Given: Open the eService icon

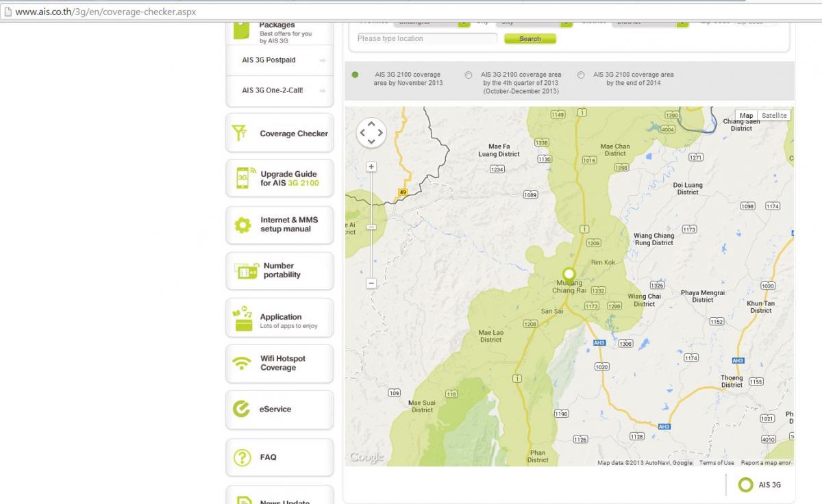Looking at the screenshot, I should point(241,409).
